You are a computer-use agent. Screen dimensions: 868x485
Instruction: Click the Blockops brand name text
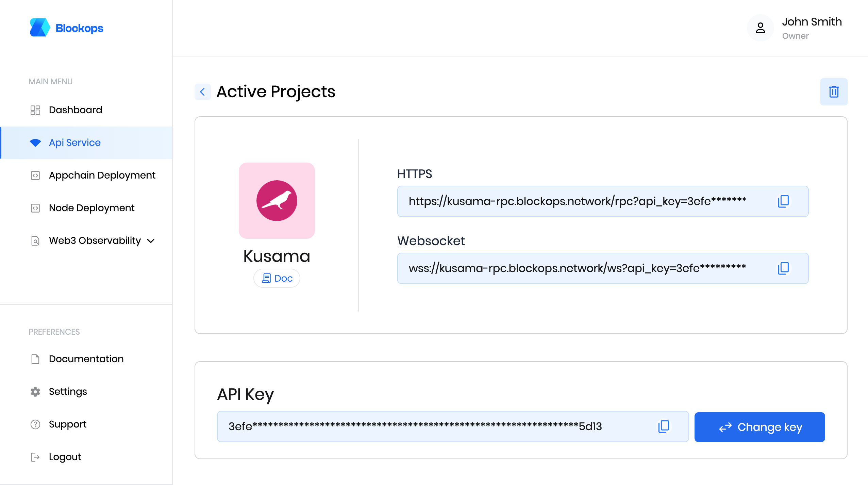79,28
